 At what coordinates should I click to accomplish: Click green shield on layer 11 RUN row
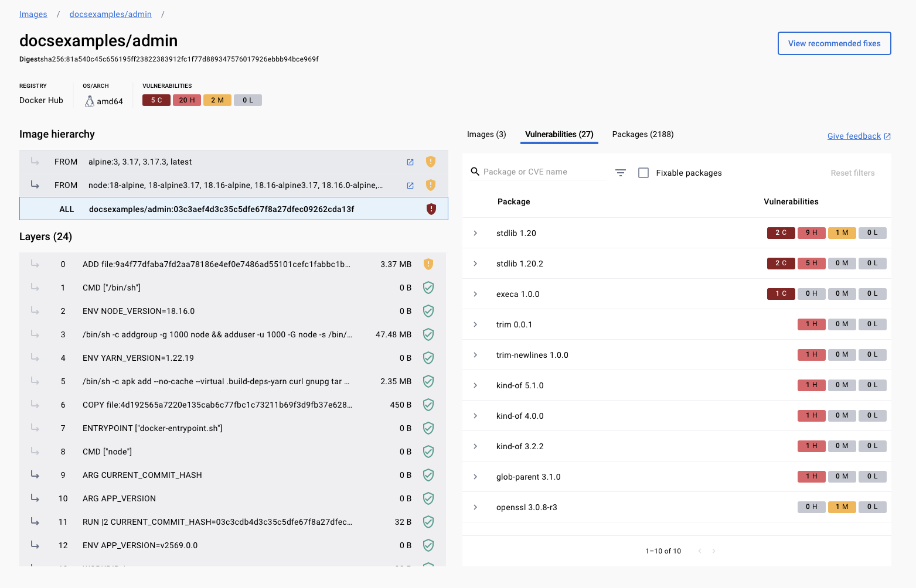[x=428, y=522]
